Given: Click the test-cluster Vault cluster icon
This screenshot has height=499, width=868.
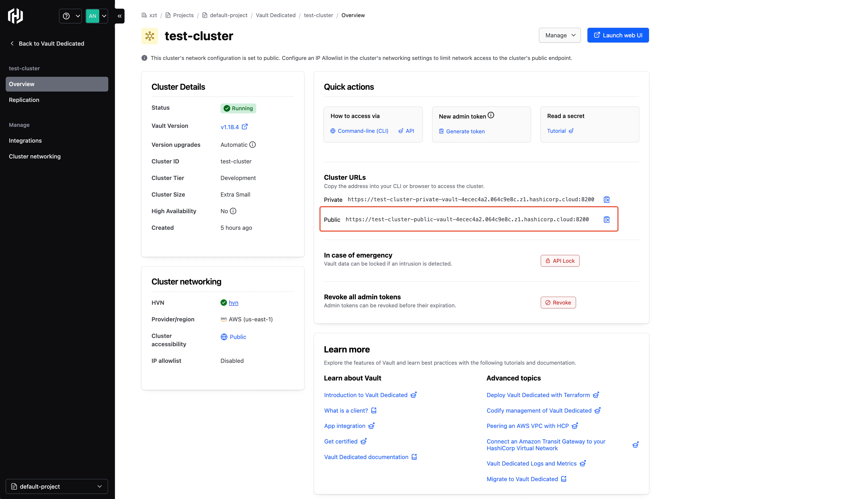Looking at the screenshot, I should pos(150,36).
